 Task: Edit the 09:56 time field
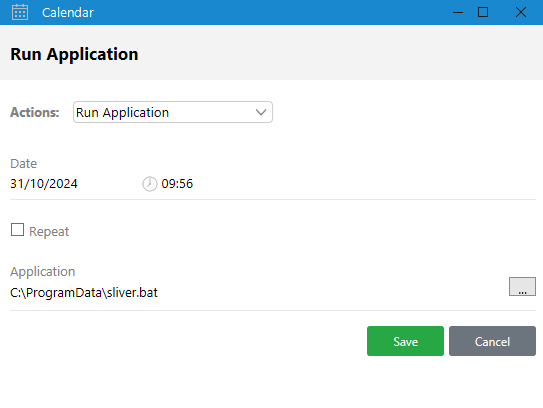click(x=177, y=184)
